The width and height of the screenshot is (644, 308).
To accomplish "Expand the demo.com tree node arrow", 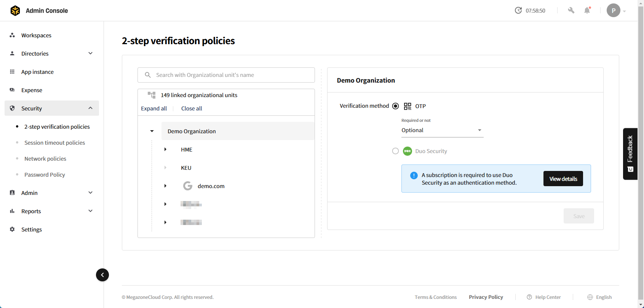I will coord(165,186).
